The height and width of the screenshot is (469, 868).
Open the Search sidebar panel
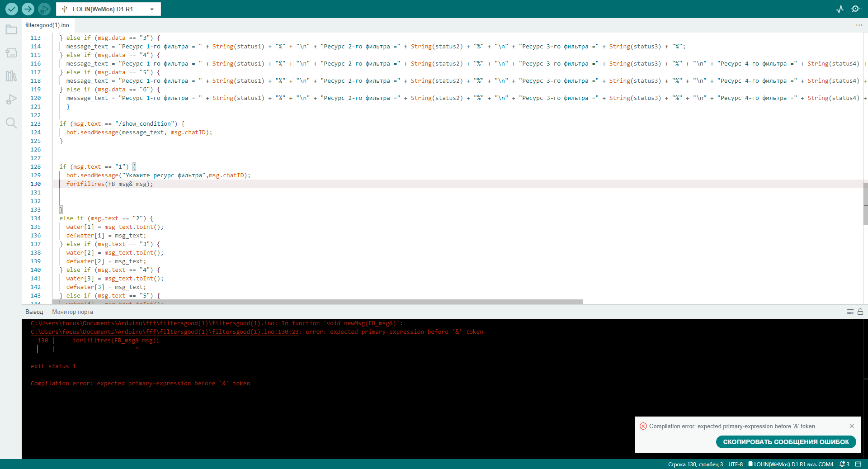tap(11, 123)
